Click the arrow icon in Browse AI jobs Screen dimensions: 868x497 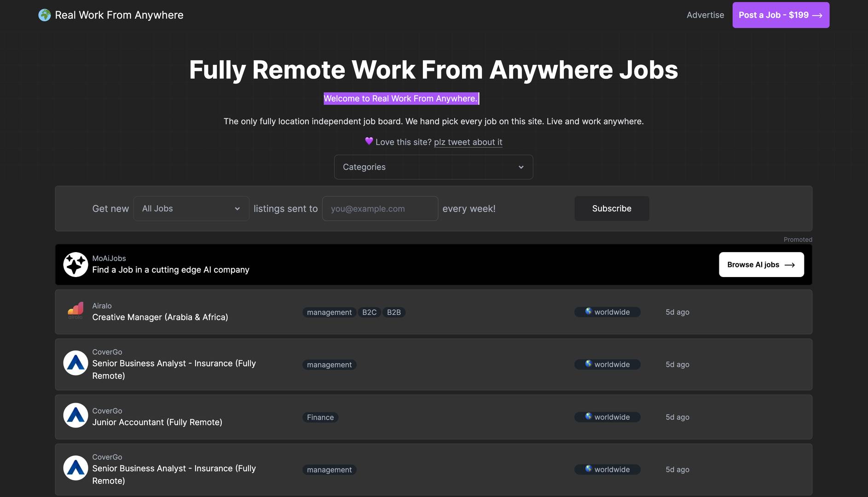click(x=790, y=265)
